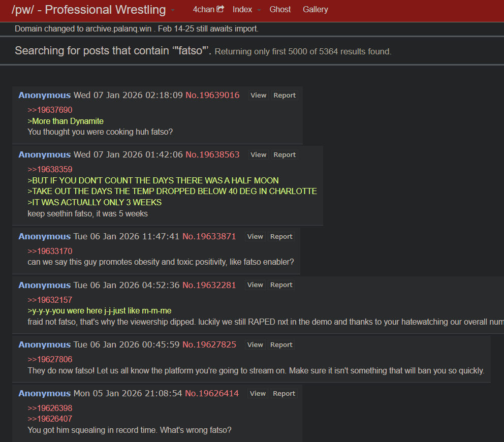Click greentext about TEMP BELOW 40 DEG IN CHARLOTTE

172,191
